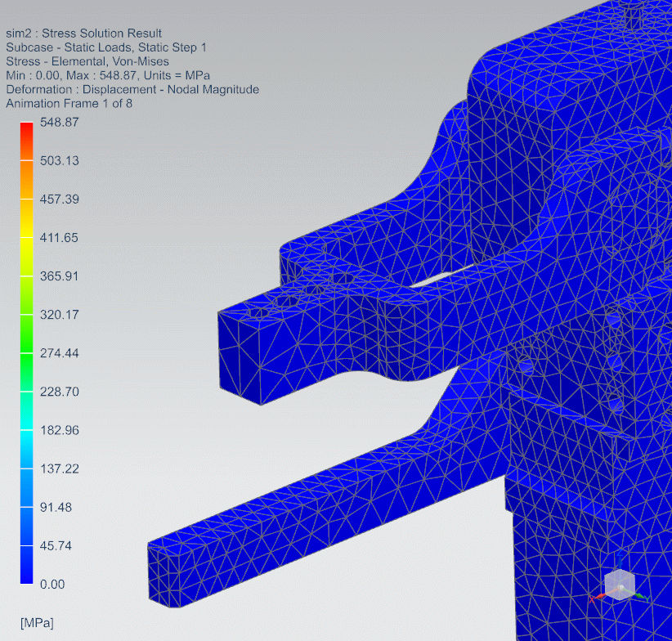This screenshot has height=641, width=672.
Task: Click the 411.65 legend label
Action: point(60,238)
